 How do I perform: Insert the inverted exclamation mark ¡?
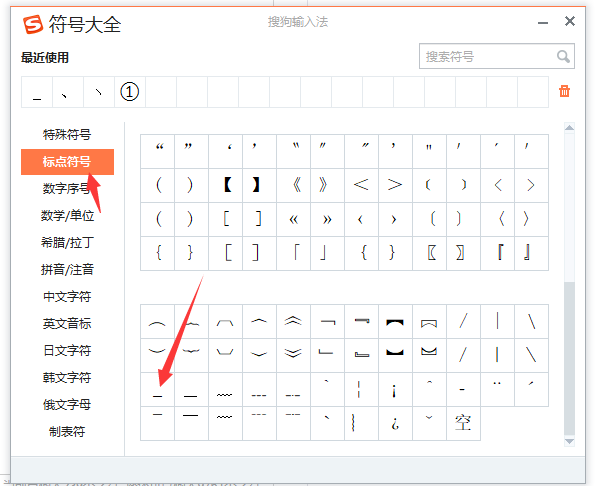click(395, 389)
